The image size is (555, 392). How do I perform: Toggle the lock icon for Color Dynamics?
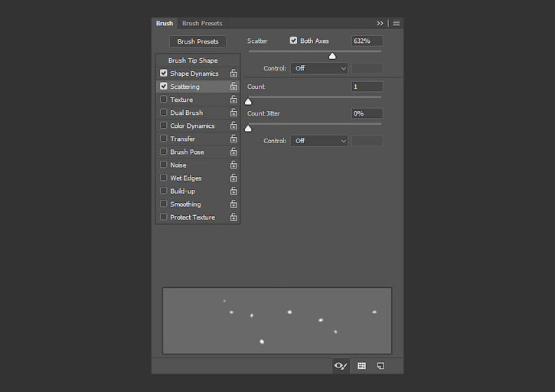tap(233, 126)
